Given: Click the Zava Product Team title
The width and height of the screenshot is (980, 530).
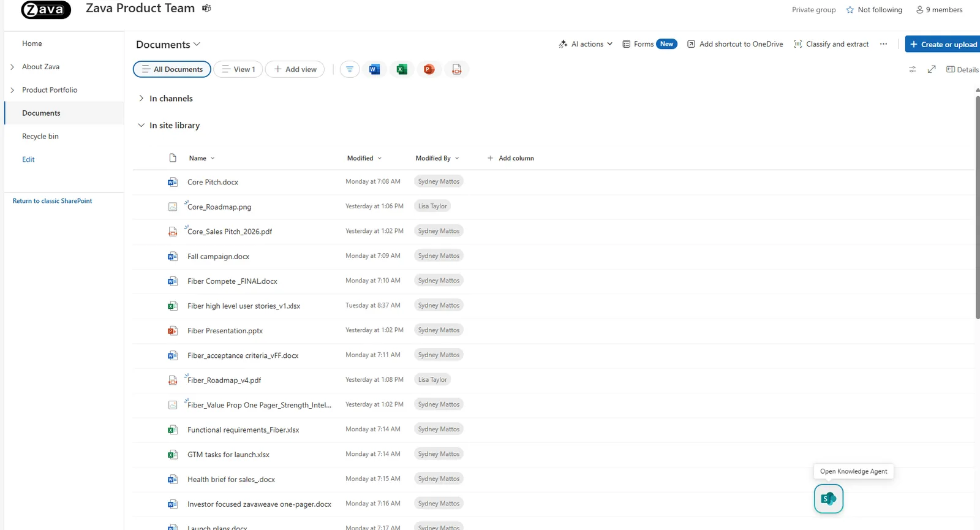Looking at the screenshot, I should pyautogui.click(x=140, y=9).
